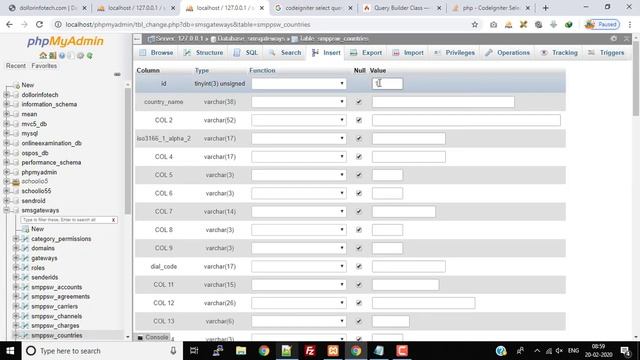Expand the dollorinfotech database node
The width and height of the screenshot is (640, 360).
click(6, 95)
